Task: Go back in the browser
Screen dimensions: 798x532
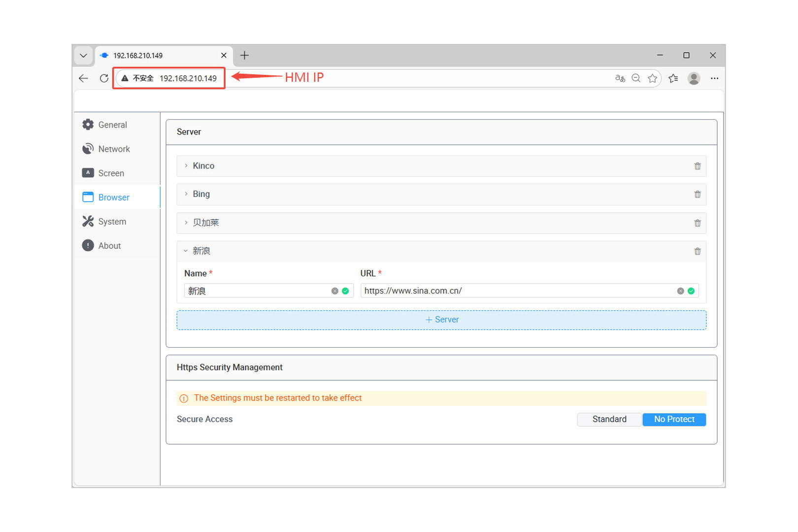Action: (83, 78)
